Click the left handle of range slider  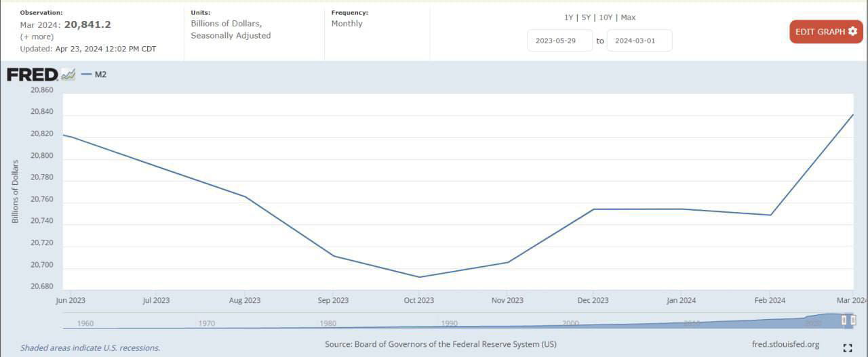click(x=844, y=320)
